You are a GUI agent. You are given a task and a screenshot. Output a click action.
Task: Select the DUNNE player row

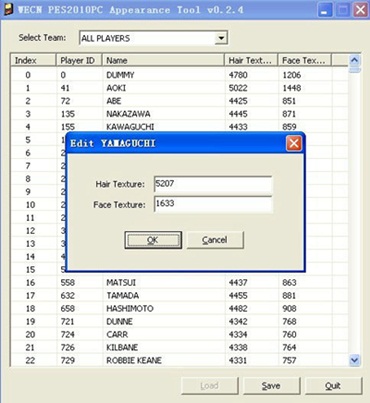pos(179,322)
